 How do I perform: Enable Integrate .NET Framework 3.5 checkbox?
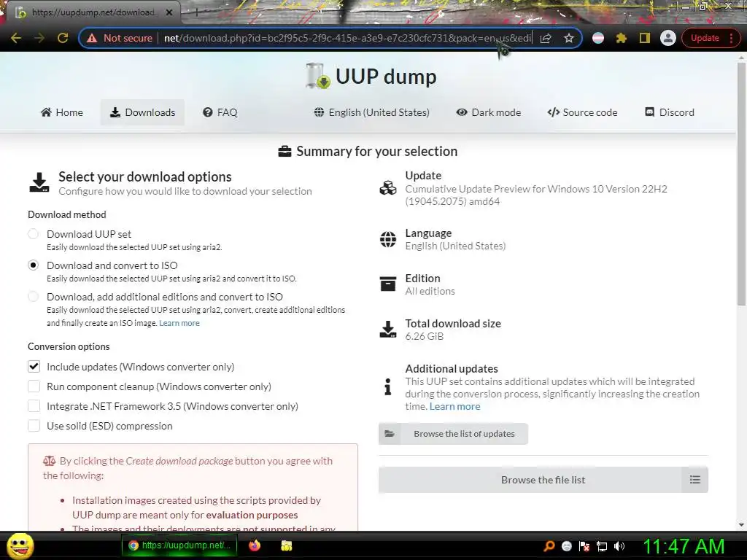pyautogui.click(x=34, y=406)
